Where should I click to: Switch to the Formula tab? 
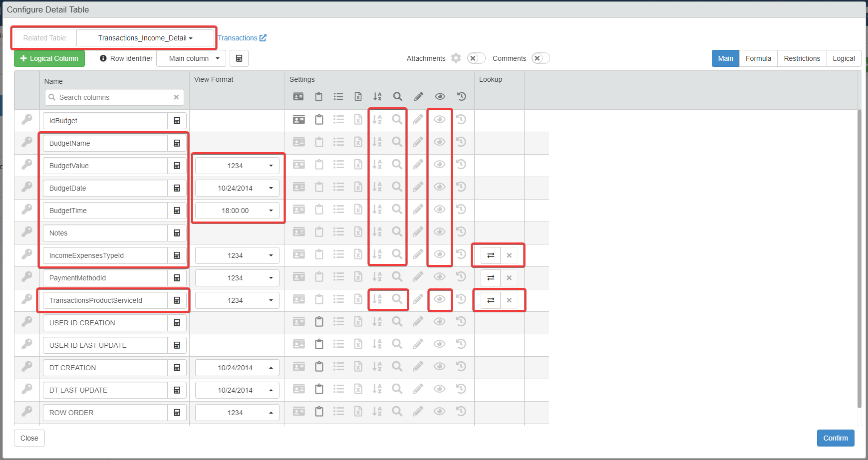point(758,58)
